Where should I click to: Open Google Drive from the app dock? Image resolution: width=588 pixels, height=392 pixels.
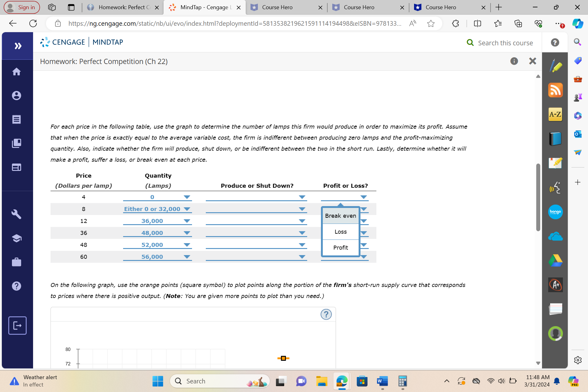555,260
